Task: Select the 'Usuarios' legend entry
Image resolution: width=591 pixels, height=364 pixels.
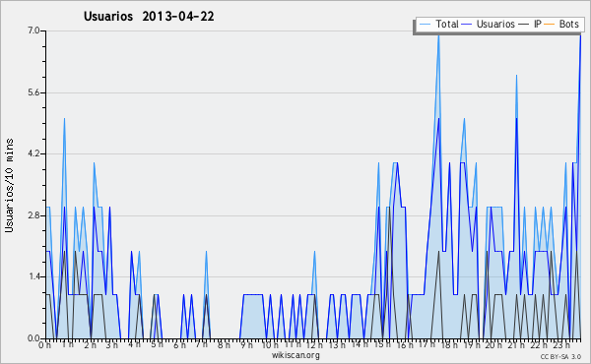Action: click(x=495, y=24)
